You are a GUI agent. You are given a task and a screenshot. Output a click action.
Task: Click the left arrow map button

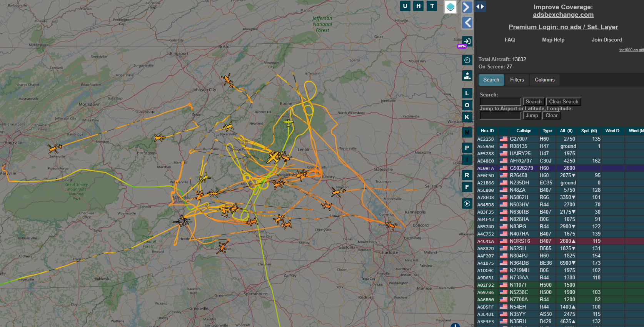[467, 22]
